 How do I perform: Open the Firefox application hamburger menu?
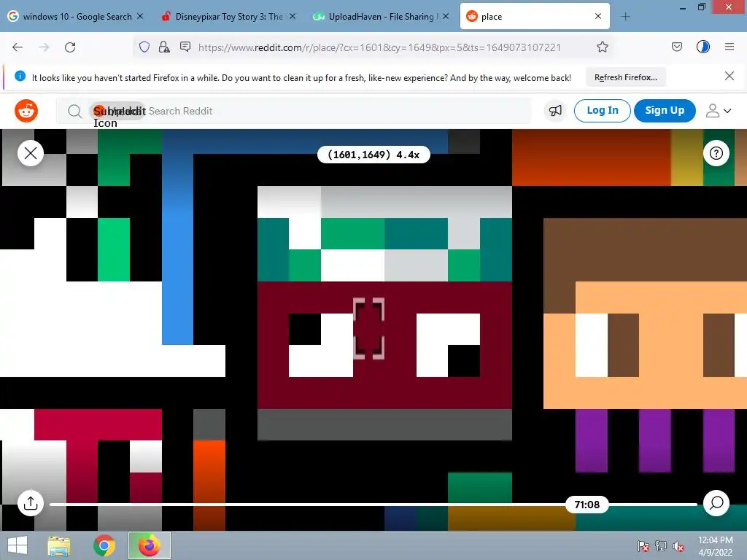click(x=729, y=47)
